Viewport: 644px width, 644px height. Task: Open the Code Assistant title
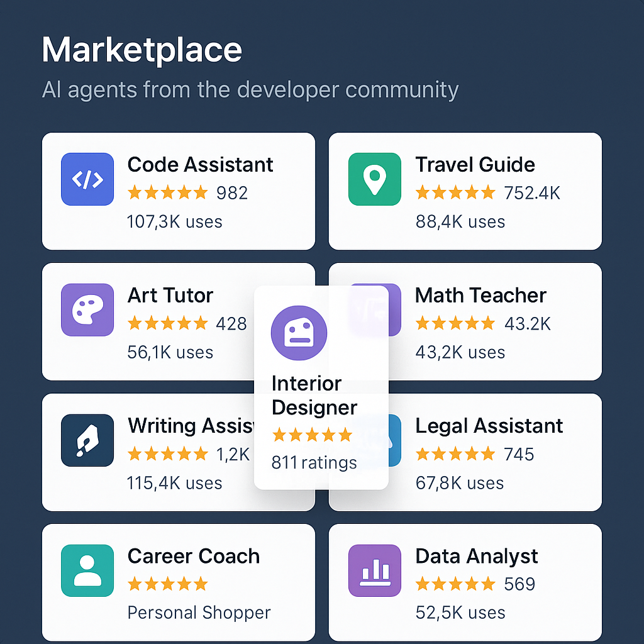(x=200, y=165)
